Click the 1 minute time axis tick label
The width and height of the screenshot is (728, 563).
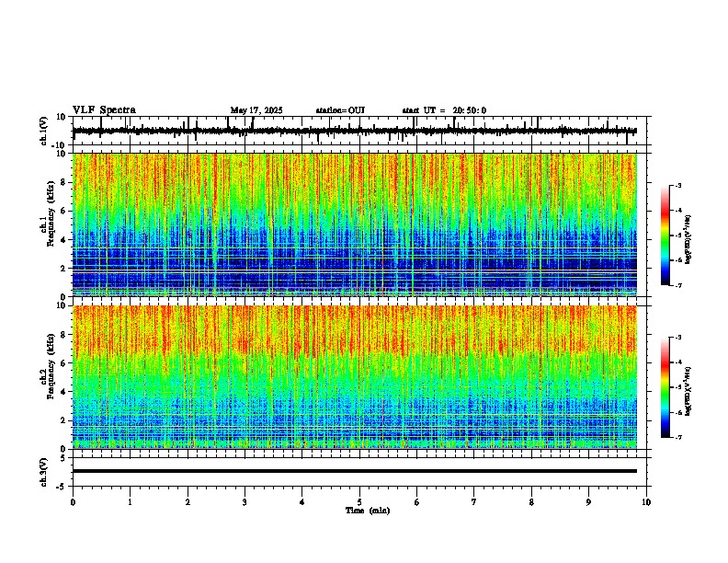point(130,502)
